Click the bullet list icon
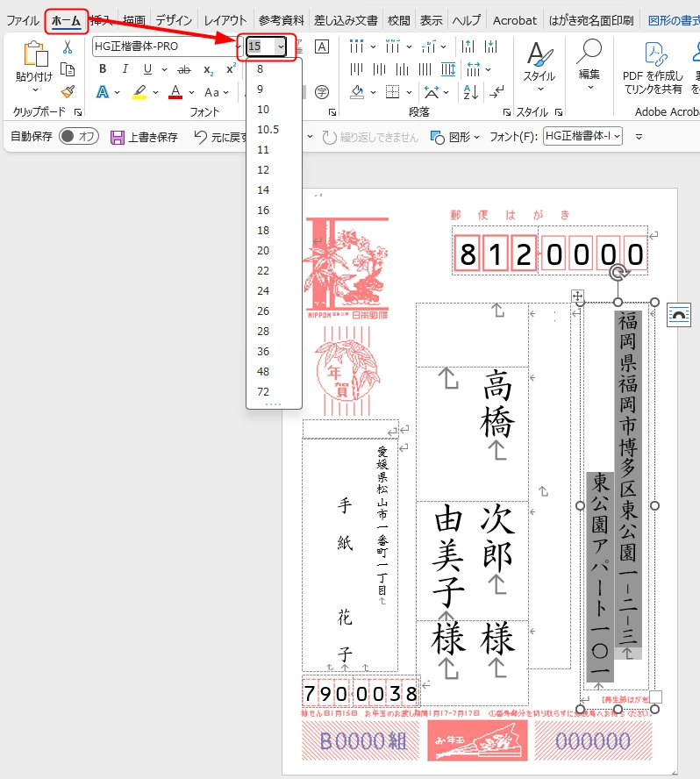Viewport: 700px width, 779px height. coord(356,46)
